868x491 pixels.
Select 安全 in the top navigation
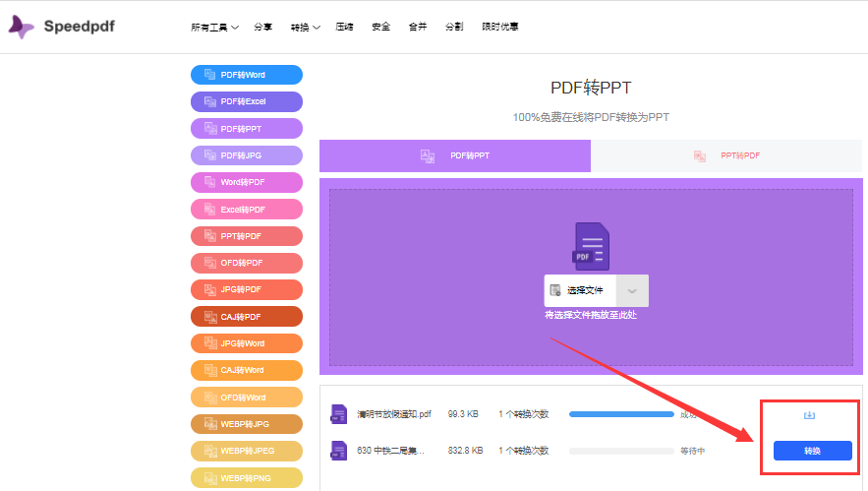coord(380,27)
